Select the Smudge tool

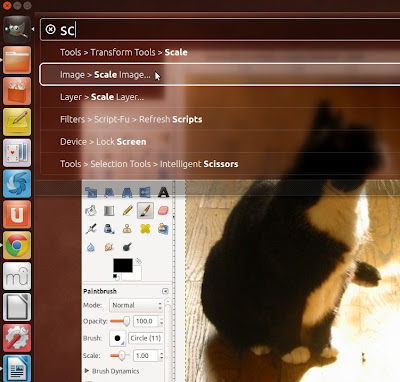109,247
